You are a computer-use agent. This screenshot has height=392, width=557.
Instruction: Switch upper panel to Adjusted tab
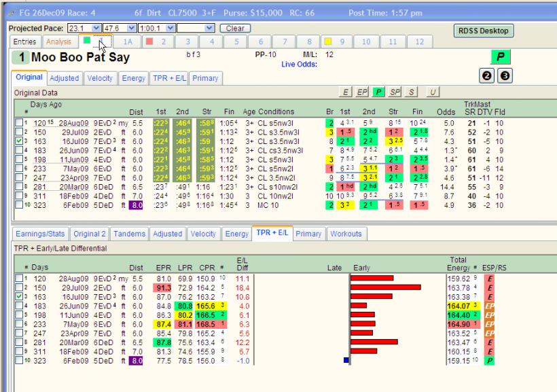[x=65, y=78]
